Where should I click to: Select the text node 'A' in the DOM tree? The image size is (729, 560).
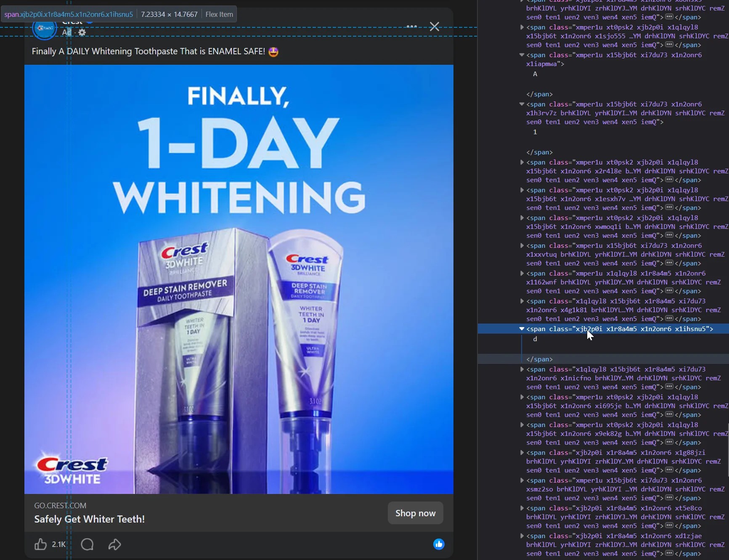pyautogui.click(x=535, y=74)
